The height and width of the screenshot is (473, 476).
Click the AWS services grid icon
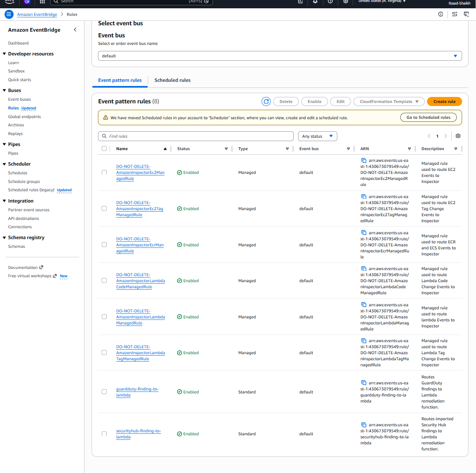(x=42, y=2)
